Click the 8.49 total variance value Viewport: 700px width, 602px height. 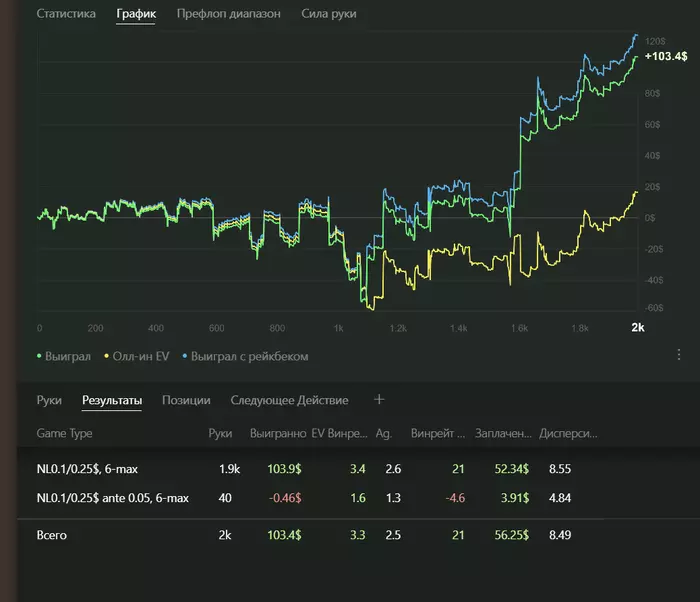point(560,535)
